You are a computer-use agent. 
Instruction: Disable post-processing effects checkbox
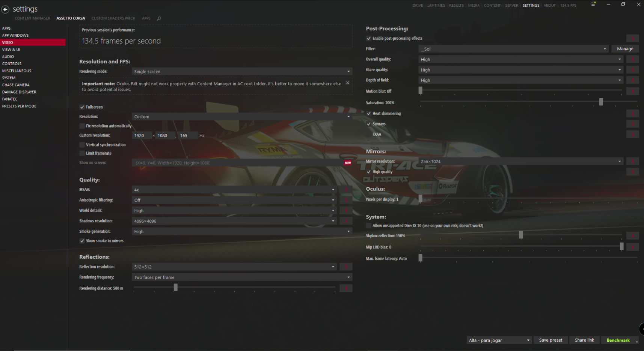click(x=368, y=38)
